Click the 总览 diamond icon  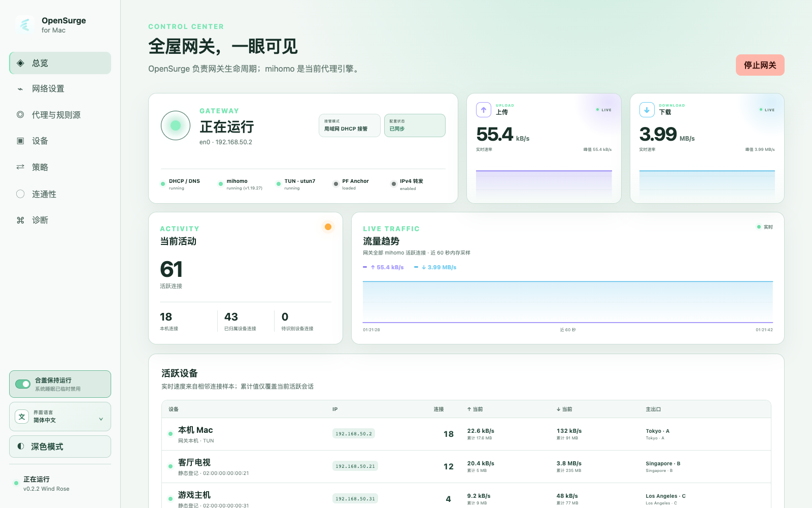click(20, 63)
